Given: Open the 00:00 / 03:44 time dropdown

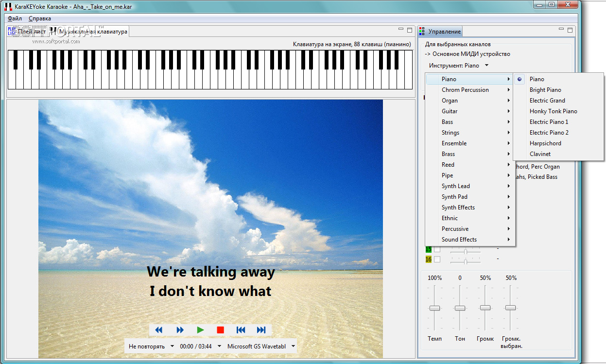Looking at the screenshot, I should tap(201, 347).
